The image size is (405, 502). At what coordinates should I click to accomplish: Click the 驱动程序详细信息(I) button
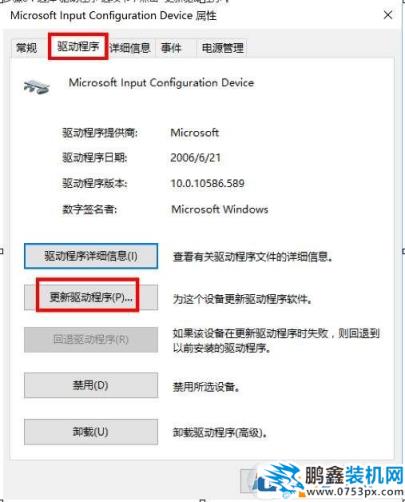click(x=91, y=256)
